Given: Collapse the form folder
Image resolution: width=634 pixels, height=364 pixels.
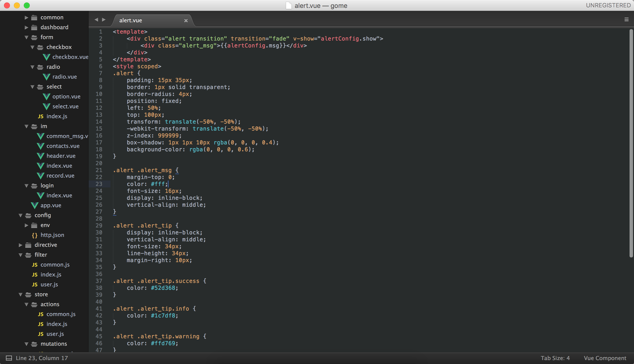Looking at the screenshot, I should (x=26, y=37).
